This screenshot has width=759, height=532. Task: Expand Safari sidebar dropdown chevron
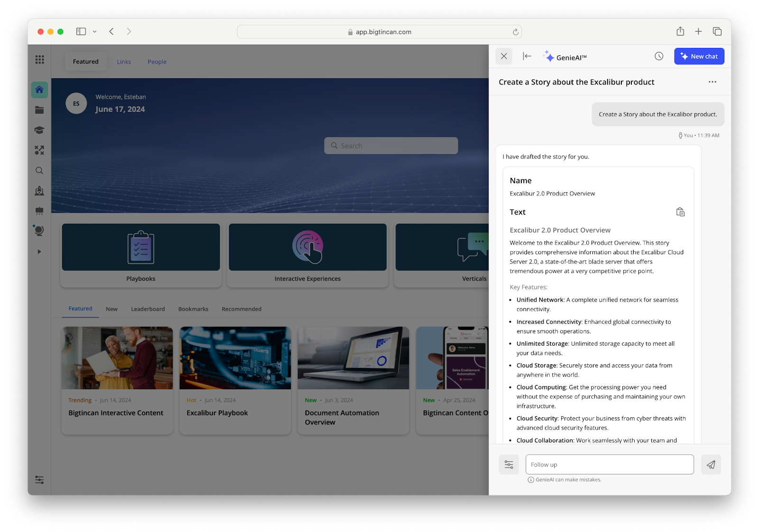coord(94,32)
